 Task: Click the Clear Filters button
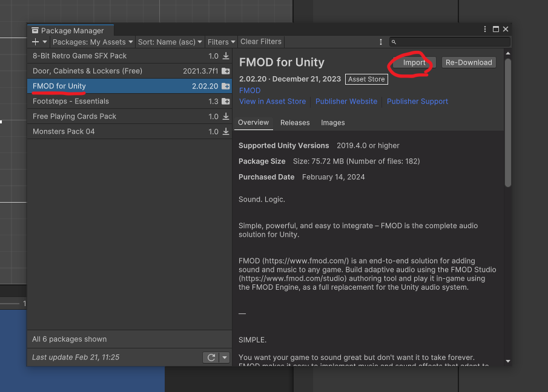pos(261,42)
